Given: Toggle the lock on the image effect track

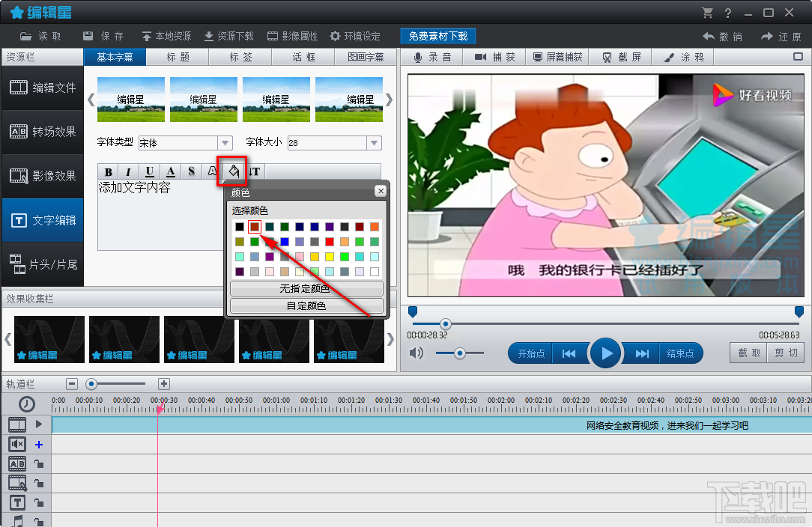Looking at the screenshot, I should coord(39,484).
